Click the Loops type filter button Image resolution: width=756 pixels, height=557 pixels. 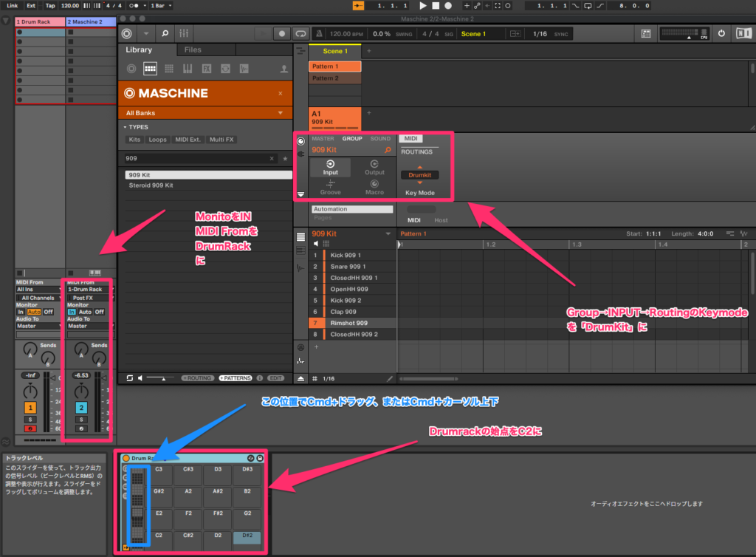coord(157,139)
